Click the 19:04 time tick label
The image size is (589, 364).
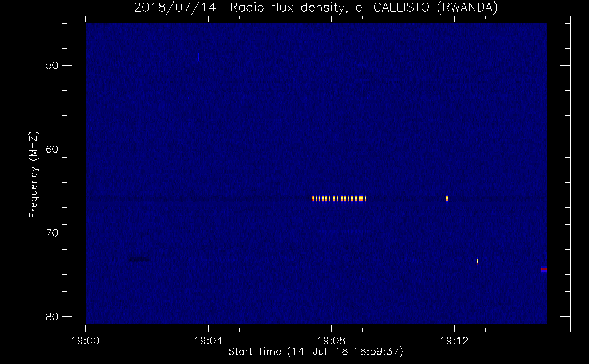coord(208,341)
